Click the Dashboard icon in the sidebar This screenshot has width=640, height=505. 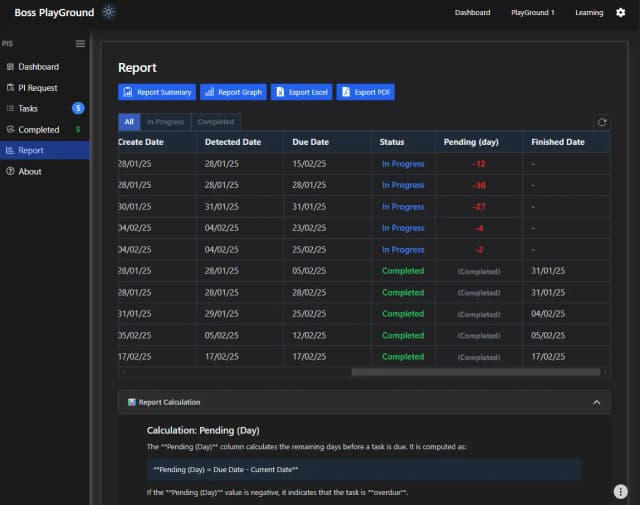(10, 67)
